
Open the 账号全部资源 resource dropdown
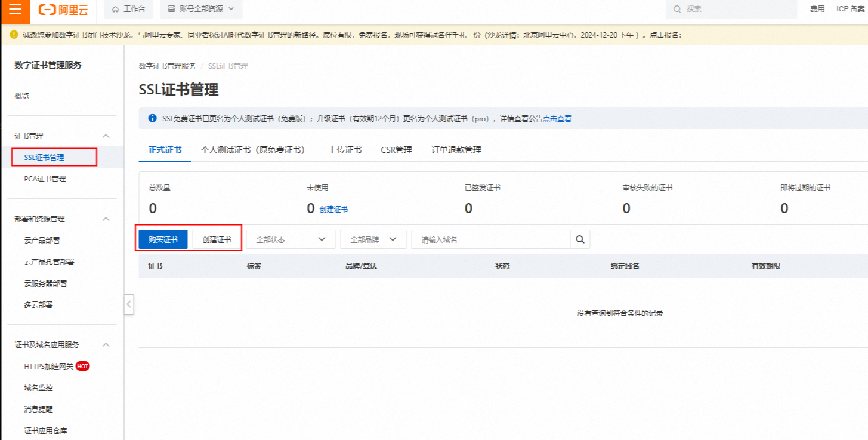point(201,9)
